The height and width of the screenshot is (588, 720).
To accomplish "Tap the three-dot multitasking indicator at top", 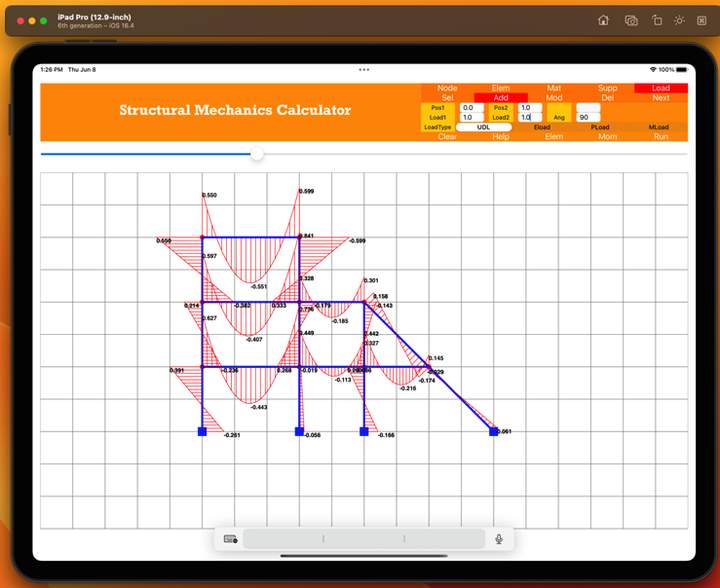I will pos(364,70).
